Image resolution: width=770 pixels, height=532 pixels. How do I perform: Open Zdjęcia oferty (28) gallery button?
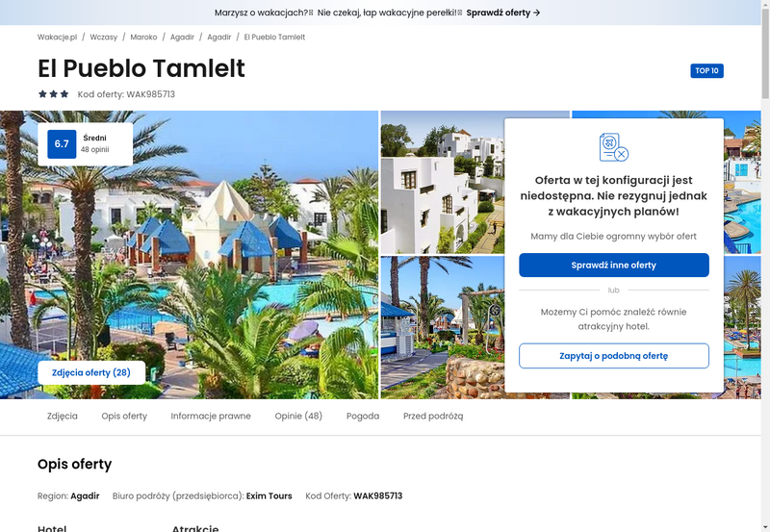point(91,372)
